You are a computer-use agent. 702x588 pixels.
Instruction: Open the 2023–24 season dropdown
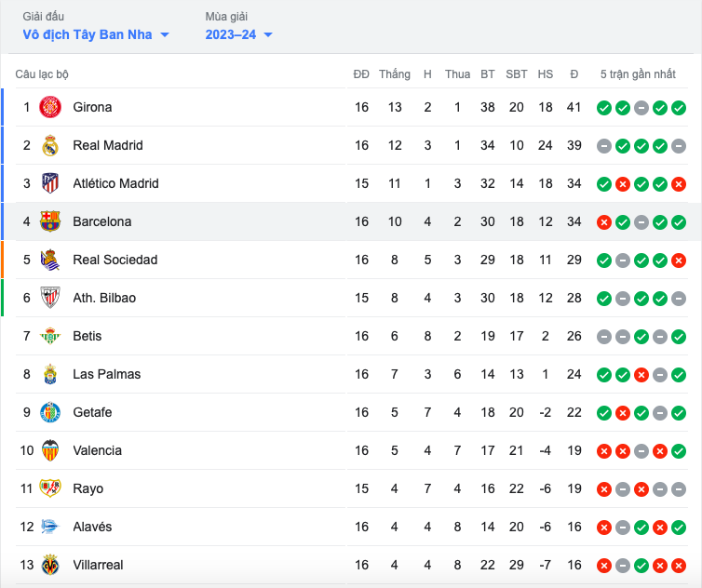[238, 34]
